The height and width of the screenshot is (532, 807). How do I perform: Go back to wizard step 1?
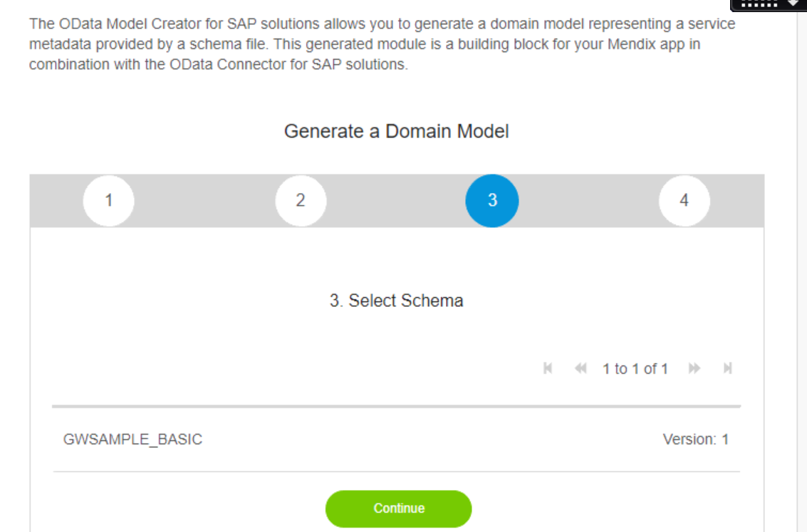click(109, 201)
